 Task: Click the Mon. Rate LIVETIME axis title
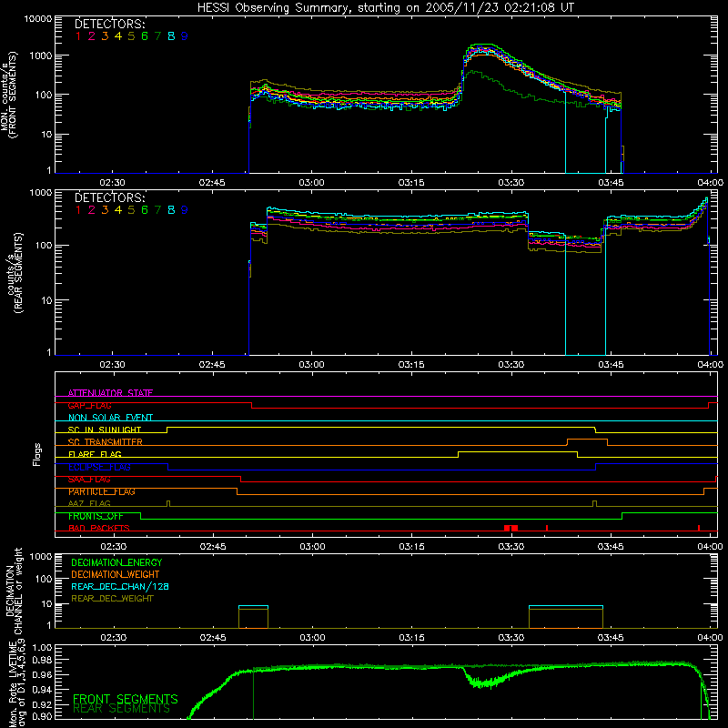[x=16, y=683]
